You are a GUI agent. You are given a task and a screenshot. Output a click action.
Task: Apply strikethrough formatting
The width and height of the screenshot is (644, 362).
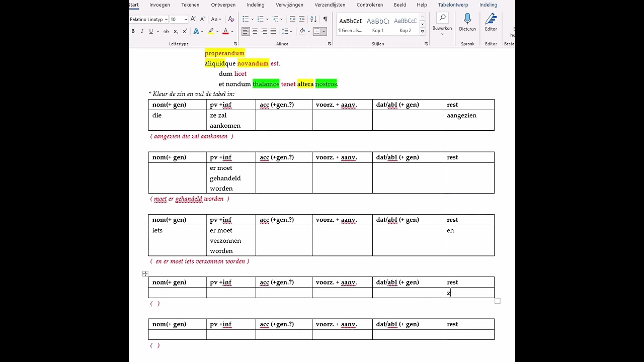pos(166,31)
